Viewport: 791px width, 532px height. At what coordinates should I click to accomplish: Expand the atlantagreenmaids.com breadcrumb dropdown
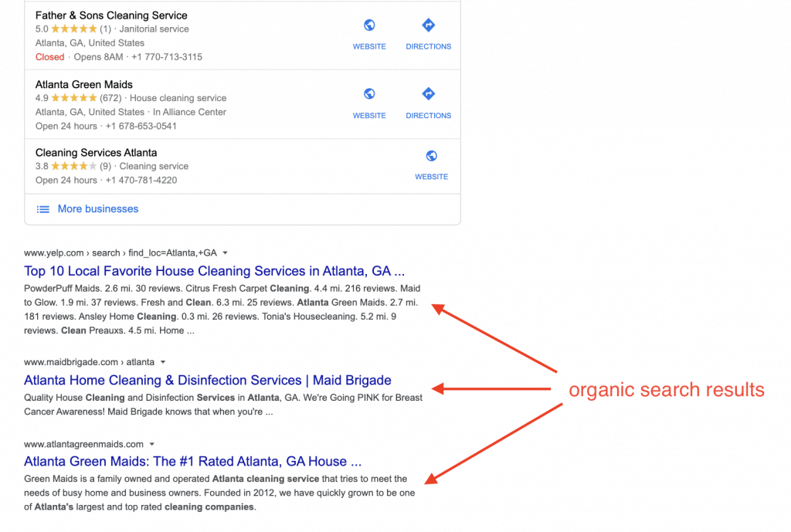coord(151,444)
